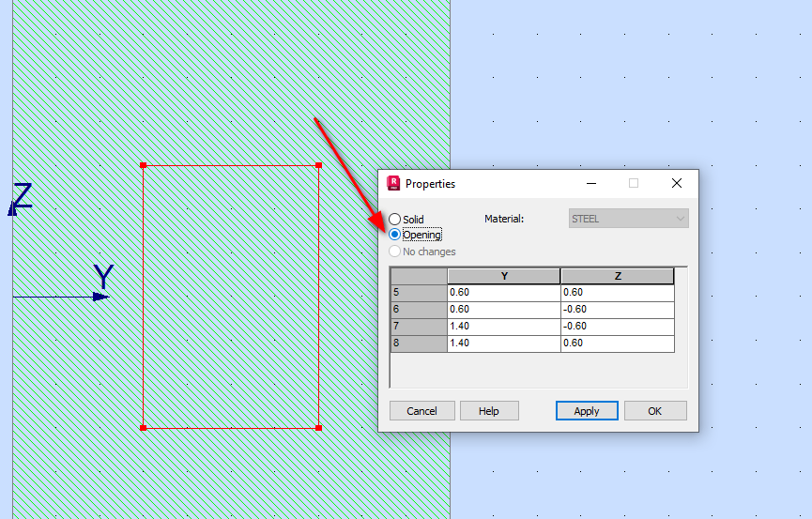
Task: Minimize the Properties dialog
Action: 591,183
